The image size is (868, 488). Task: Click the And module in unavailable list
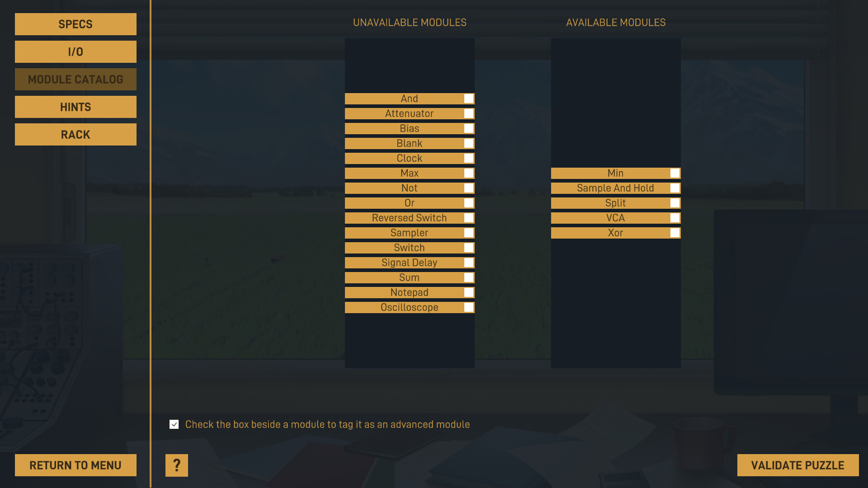tap(410, 99)
